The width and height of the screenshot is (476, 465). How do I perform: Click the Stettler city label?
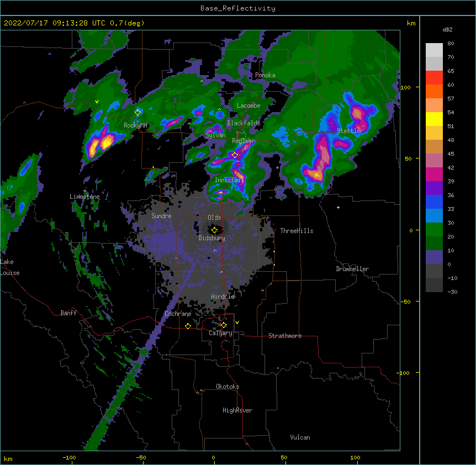350,131
